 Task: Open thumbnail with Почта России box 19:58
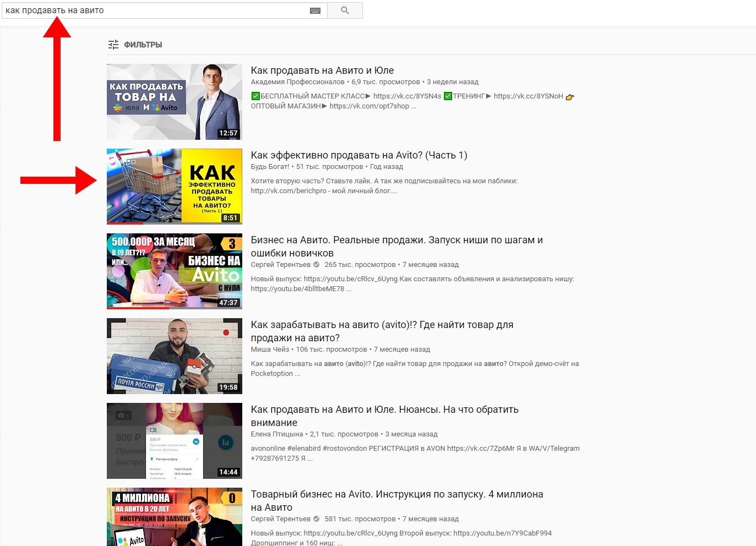[x=175, y=356]
